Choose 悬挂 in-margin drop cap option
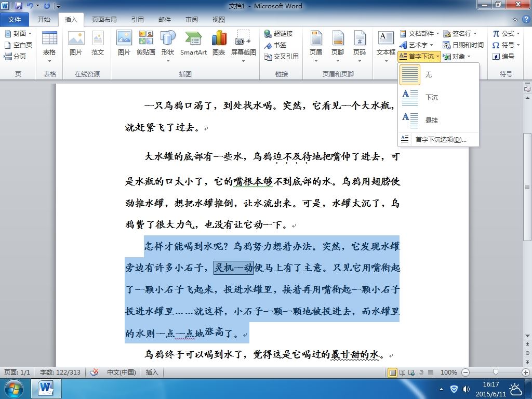Screen dimensions: 532x399 coord(438,120)
